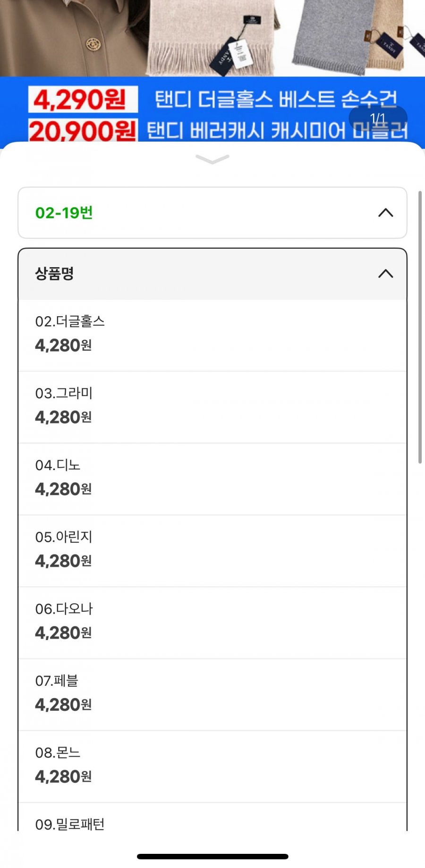Image resolution: width=425 pixels, height=868 pixels.
Task: Select option 02.더글홀스
Action: pos(212,335)
